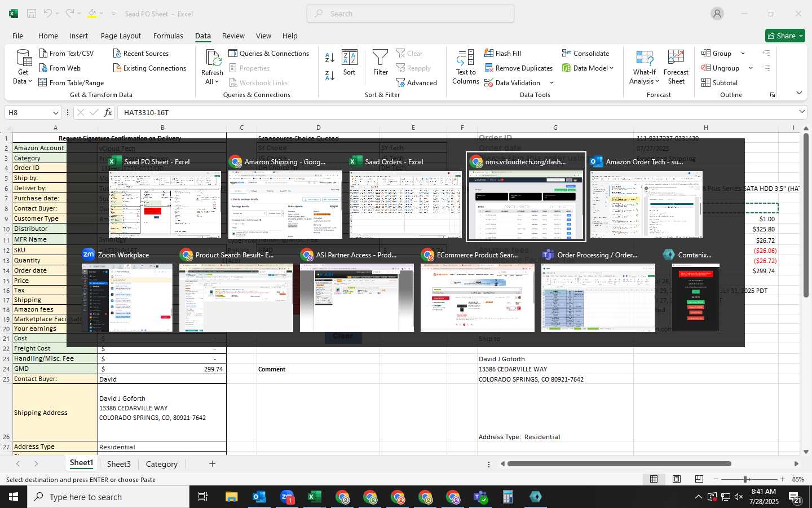Click the Search box in title bar
The image size is (812, 508).
click(411, 14)
